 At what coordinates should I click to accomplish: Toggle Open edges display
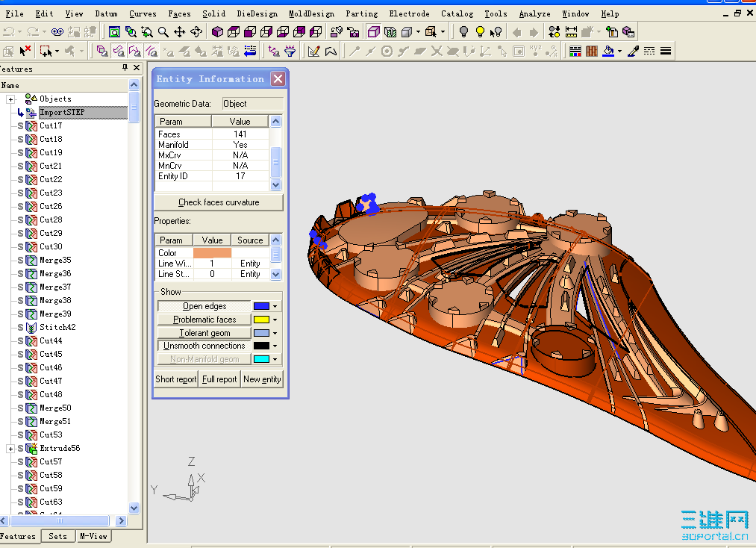point(204,306)
